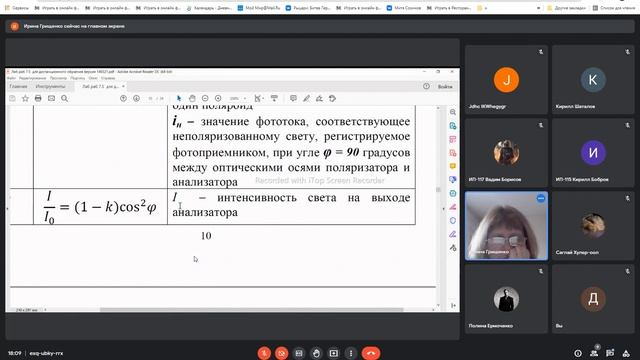Click the help question icon in Acrobat

[x=426, y=86]
